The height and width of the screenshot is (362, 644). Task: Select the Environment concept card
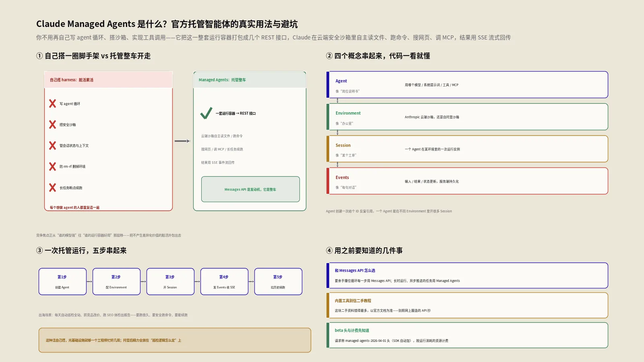coord(467,117)
